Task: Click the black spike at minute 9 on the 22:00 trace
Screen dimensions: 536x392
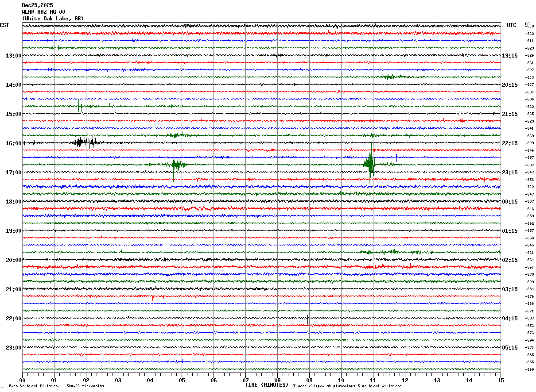Action: tap(308, 319)
